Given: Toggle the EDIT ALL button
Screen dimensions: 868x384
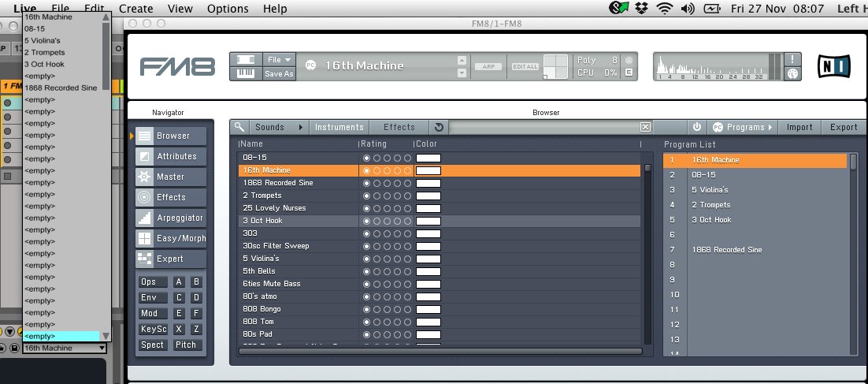Looking at the screenshot, I should (525, 67).
